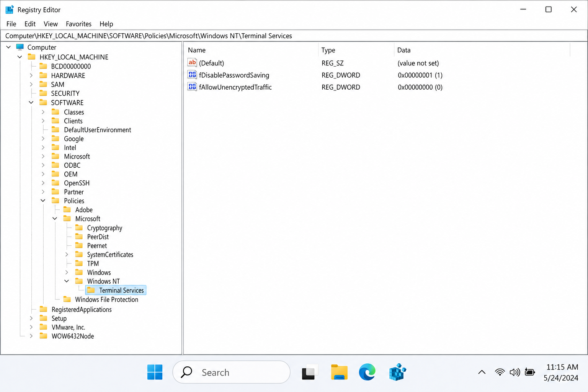Screen dimensions: 588x392
Task: Select the VMware, Inc. key
Action: (x=68, y=327)
